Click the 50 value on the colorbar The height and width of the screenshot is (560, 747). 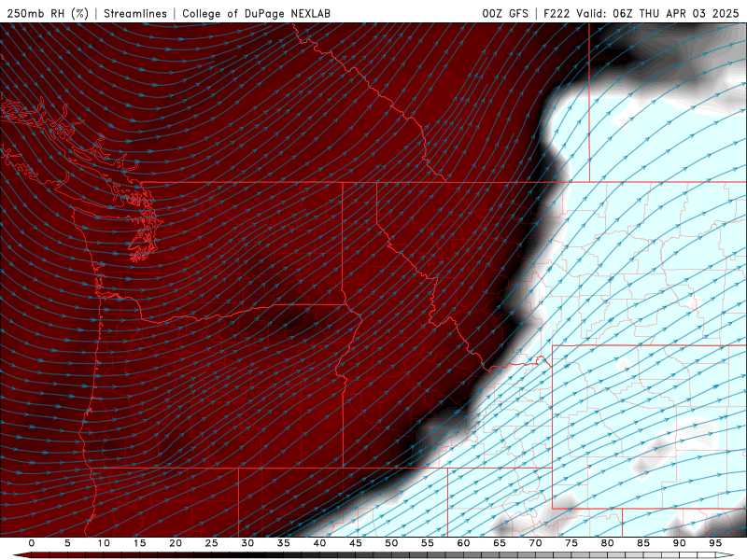391,543
